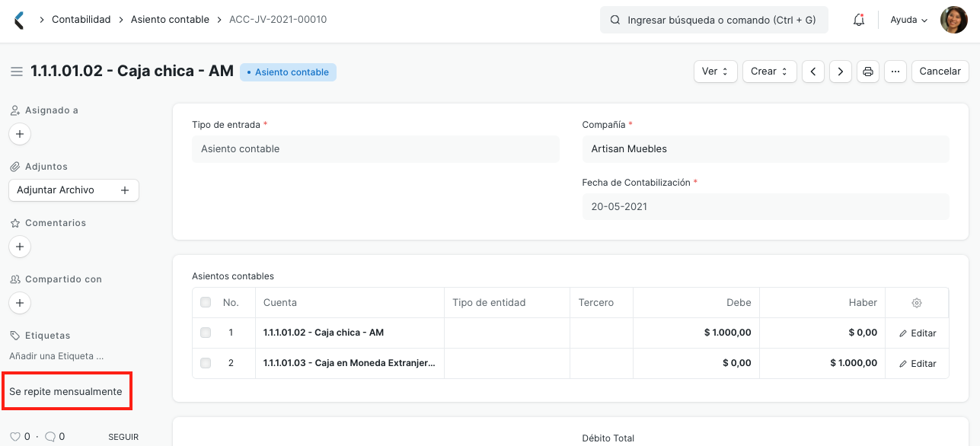Image resolution: width=980 pixels, height=446 pixels.
Task: Navigate to Contabilidad breadcrumb
Action: coord(81,20)
